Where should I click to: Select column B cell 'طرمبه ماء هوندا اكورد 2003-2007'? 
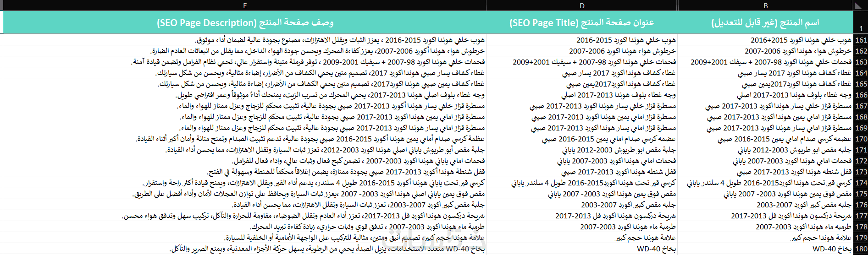(x=766, y=227)
